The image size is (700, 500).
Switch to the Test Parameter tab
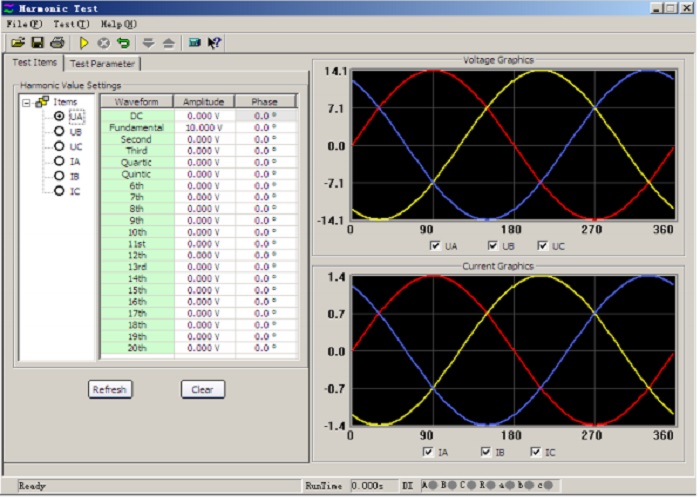tap(102, 64)
